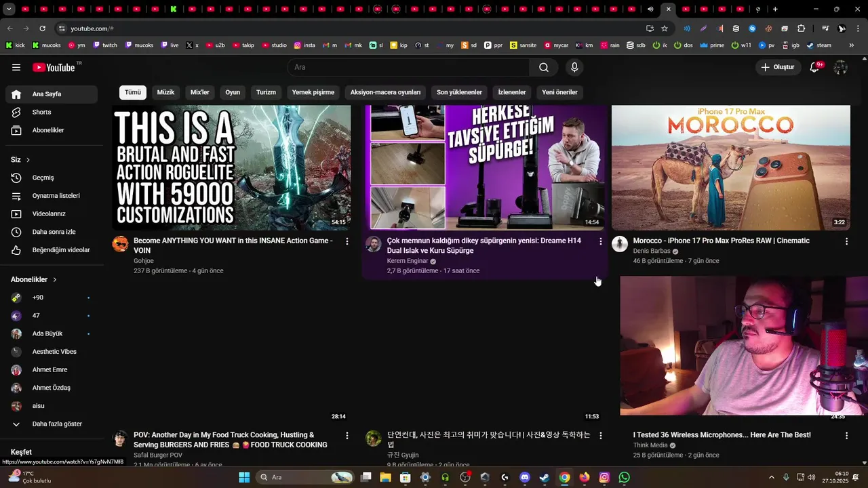The height and width of the screenshot is (488, 868).
Task: Open the YouTube hamburger guide menu
Action: (16, 67)
